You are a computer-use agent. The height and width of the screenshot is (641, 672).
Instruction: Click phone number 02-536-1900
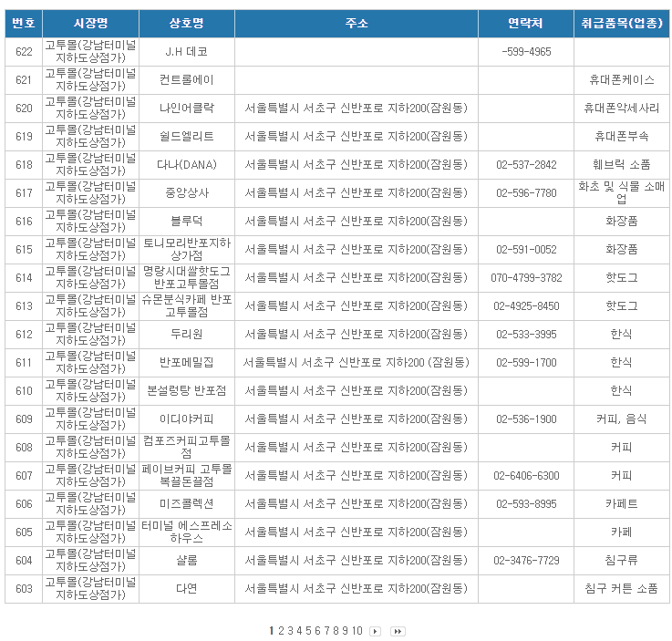(526, 420)
